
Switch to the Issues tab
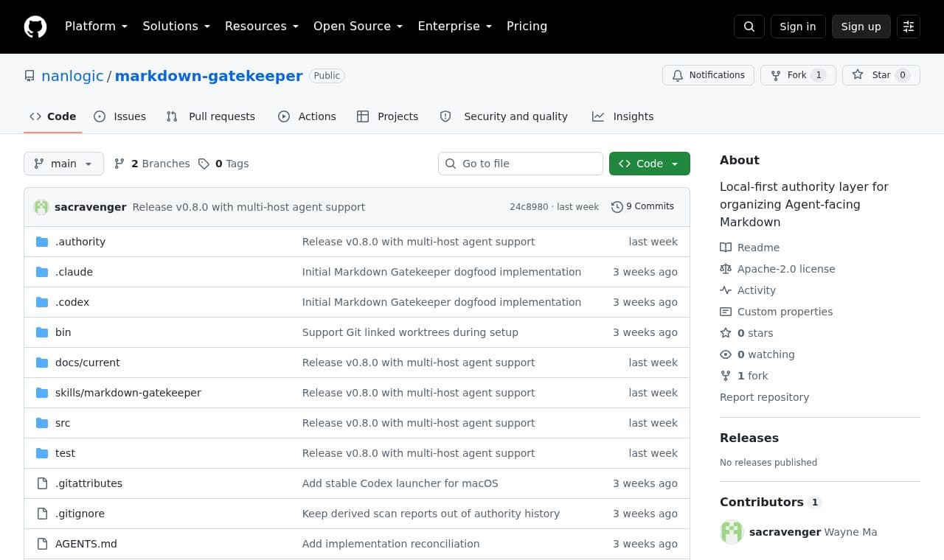pos(120,116)
